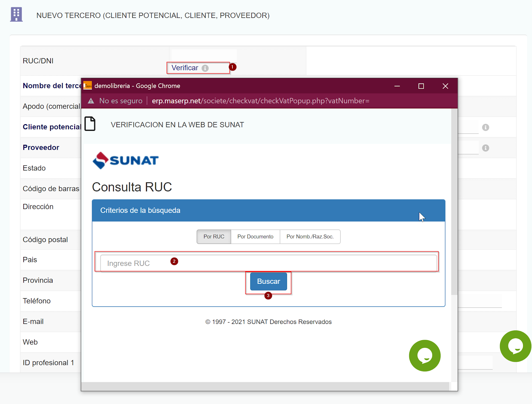The image size is (532, 404).
Task: Click the 'E-mail' label
Action: pyautogui.click(x=33, y=321)
